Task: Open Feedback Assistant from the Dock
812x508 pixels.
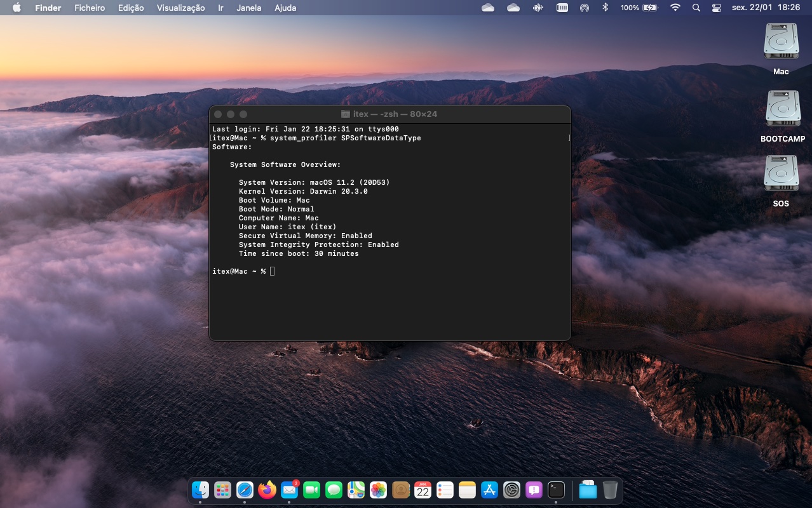Action: 534,490
